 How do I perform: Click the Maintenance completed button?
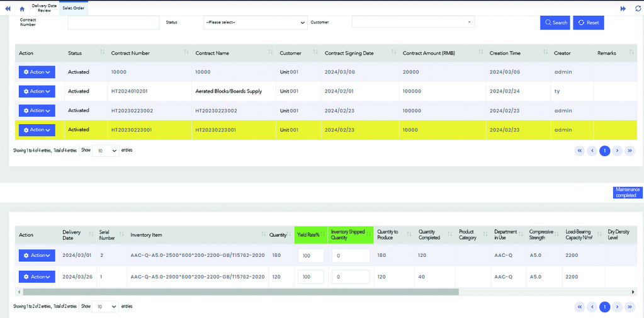pyautogui.click(x=627, y=192)
